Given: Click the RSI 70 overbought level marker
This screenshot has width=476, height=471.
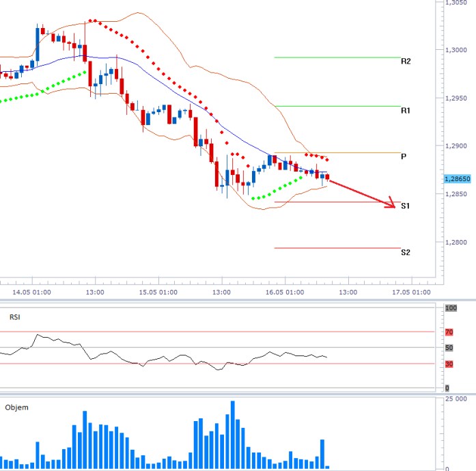Looking at the screenshot, I should (449, 332).
